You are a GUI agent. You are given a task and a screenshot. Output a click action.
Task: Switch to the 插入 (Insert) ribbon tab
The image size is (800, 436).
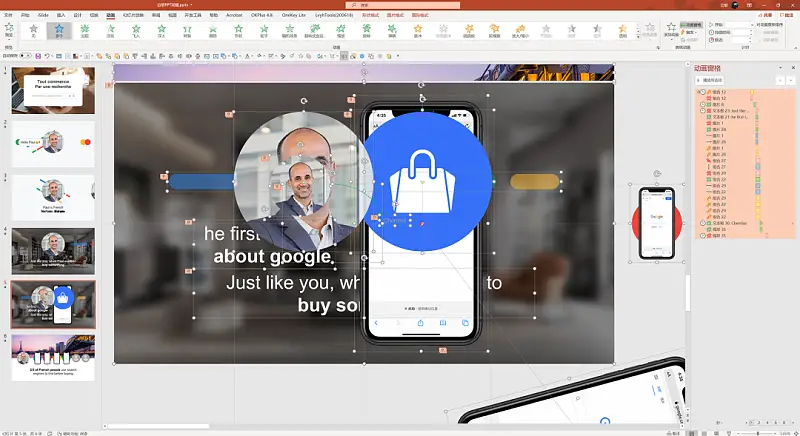[x=61, y=15]
